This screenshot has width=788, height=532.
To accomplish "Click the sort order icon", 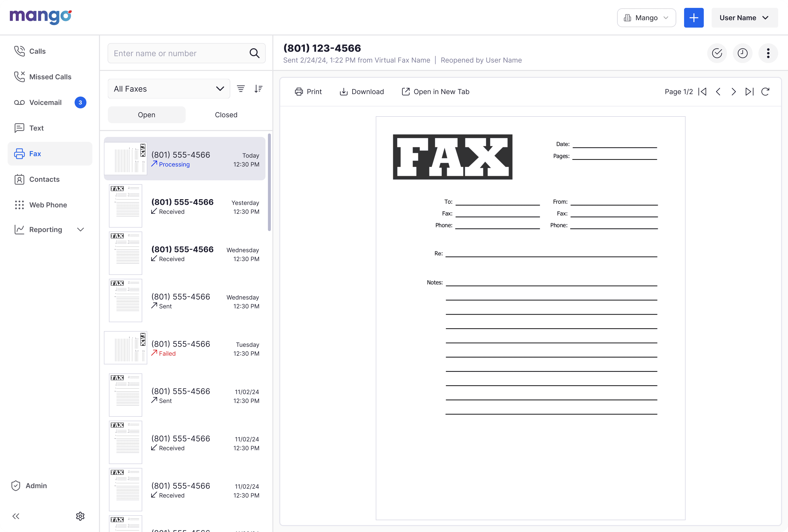I will click(x=258, y=89).
